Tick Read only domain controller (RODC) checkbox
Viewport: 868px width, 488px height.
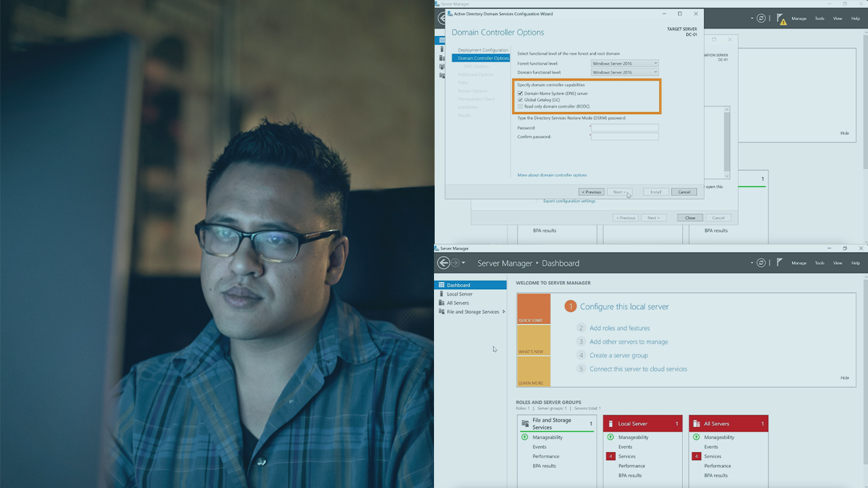[x=520, y=106]
